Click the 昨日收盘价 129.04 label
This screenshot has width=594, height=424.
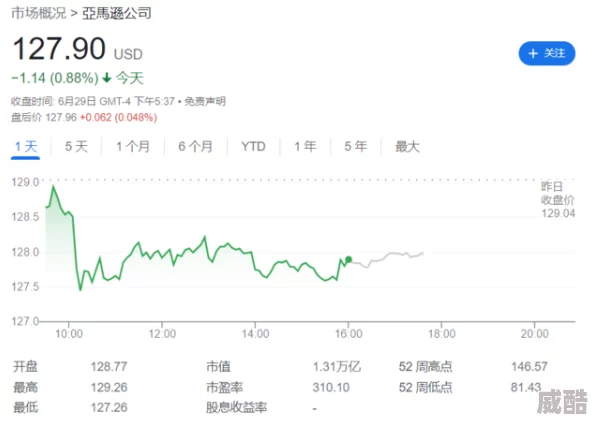558,200
